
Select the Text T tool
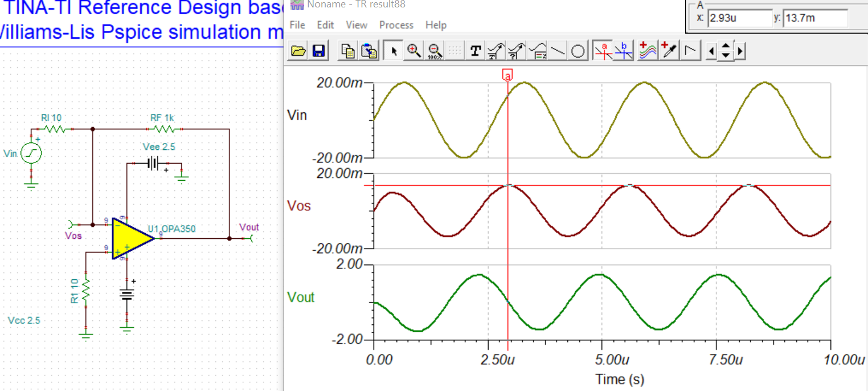475,51
